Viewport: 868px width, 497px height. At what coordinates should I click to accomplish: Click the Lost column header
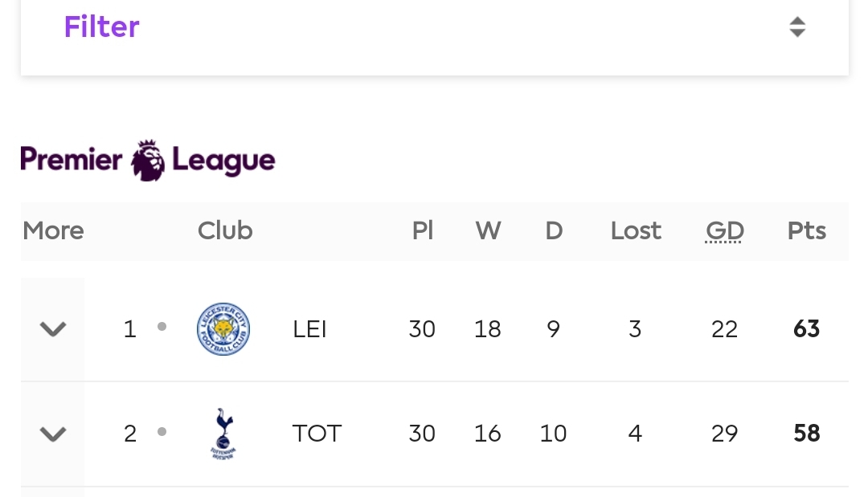click(636, 230)
